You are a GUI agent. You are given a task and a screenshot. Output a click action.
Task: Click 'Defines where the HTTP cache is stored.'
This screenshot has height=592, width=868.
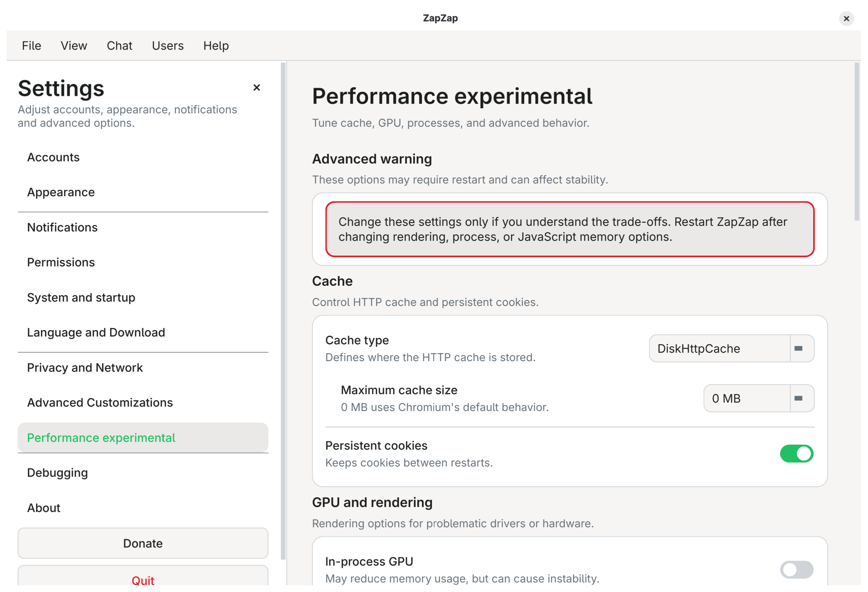click(431, 357)
